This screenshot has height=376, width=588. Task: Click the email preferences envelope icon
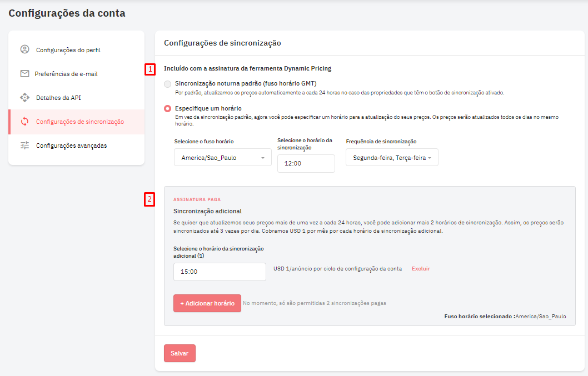pyautogui.click(x=24, y=73)
